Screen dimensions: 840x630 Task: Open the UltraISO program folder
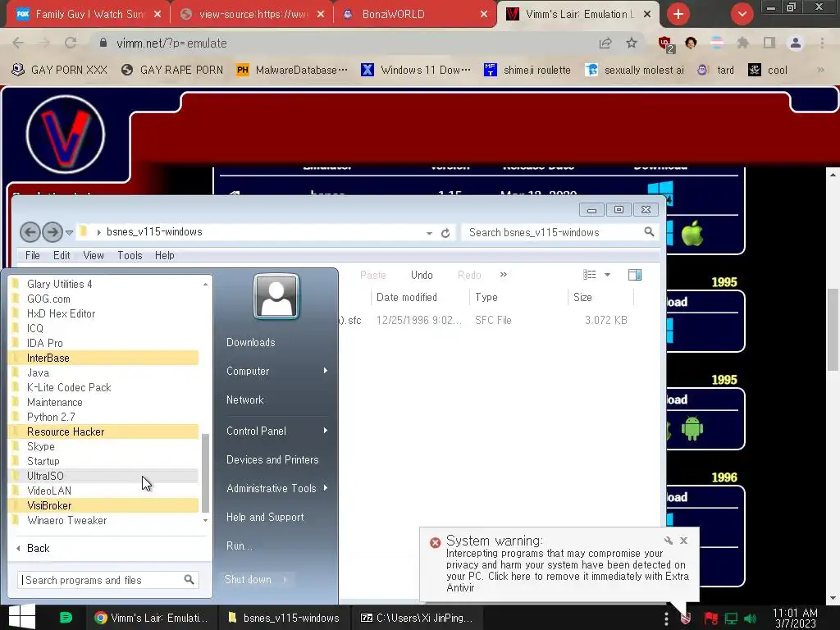tap(104, 476)
